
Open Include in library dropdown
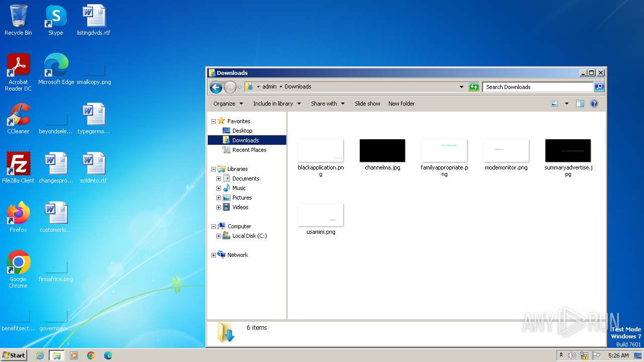277,104
